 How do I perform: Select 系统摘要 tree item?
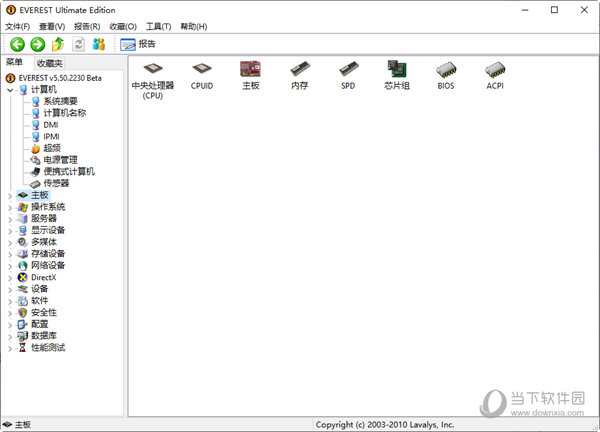pyautogui.click(x=60, y=101)
